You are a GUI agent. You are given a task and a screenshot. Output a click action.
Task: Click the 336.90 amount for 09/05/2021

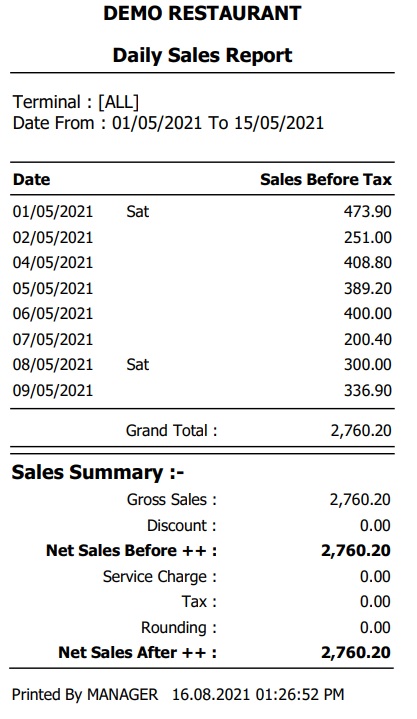tap(368, 390)
